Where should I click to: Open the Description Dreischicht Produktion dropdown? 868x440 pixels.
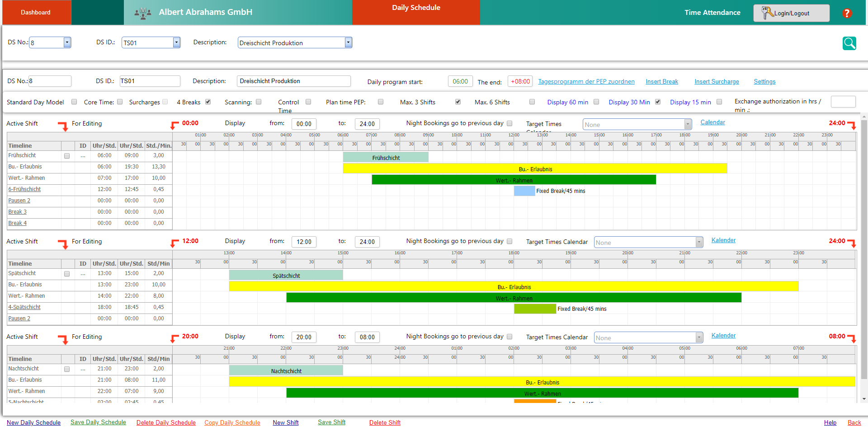(x=348, y=42)
